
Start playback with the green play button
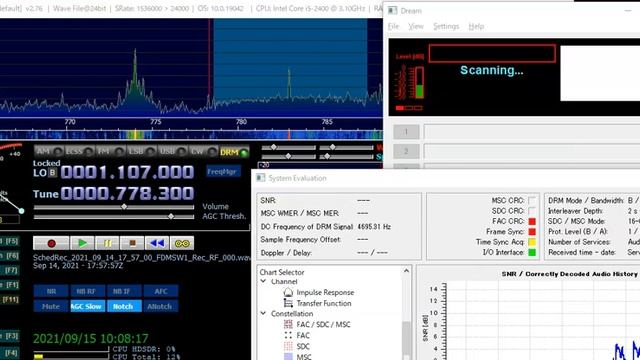[82, 243]
